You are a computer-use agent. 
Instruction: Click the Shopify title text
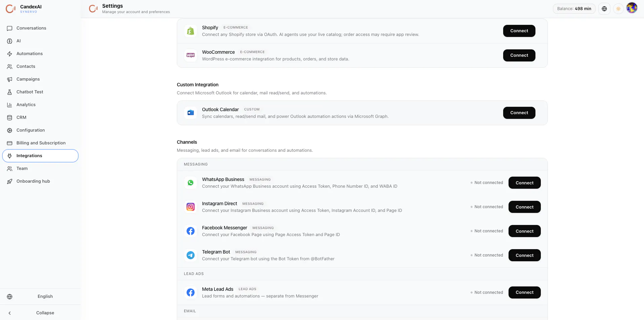pyautogui.click(x=210, y=28)
